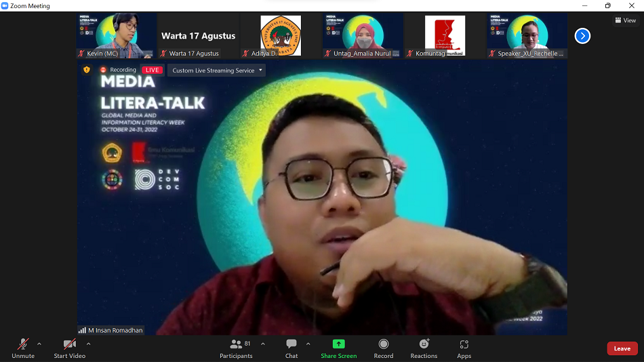
Task: Select Komuntag participant thumbnail
Action: click(445, 36)
